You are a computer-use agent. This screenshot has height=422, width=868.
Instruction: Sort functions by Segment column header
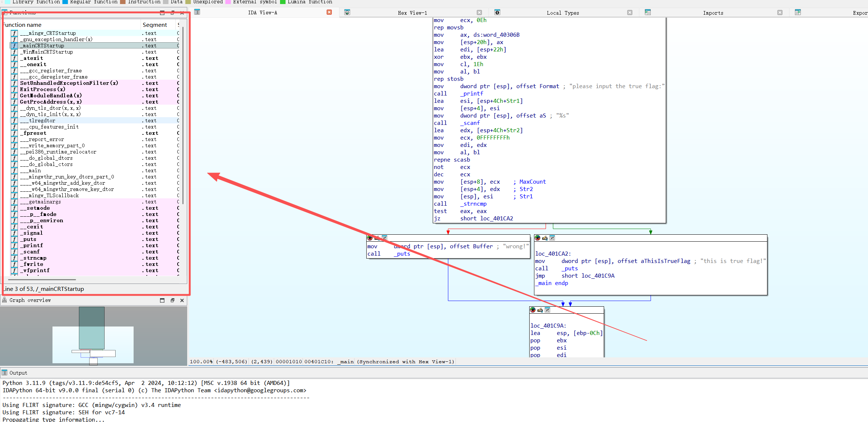(x=155, y=25)
